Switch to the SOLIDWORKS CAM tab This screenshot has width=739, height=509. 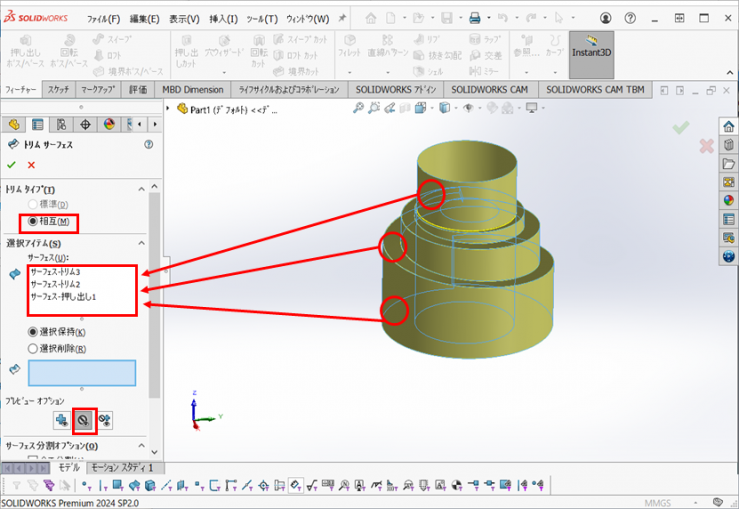(x=489, y=89)
